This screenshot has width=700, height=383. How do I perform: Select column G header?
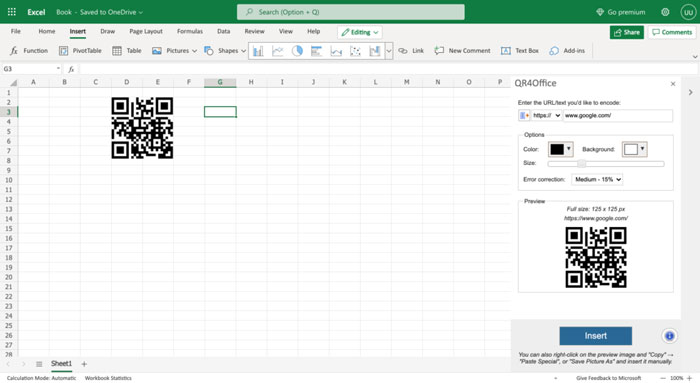coord(220,82)
